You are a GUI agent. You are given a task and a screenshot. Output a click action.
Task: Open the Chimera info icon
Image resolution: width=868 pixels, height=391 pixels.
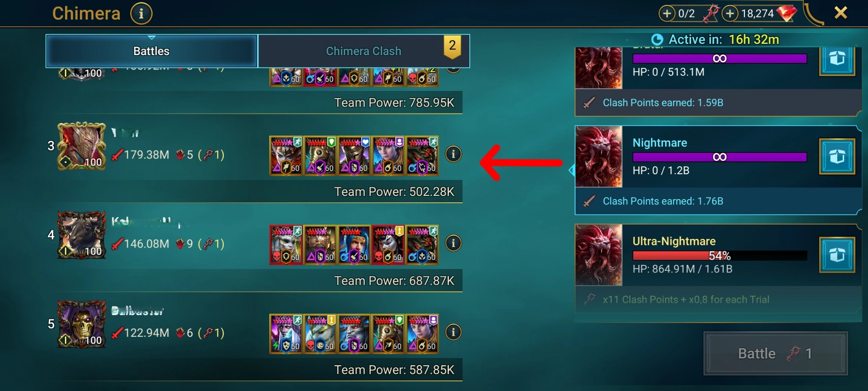click(x=141, y=14)
